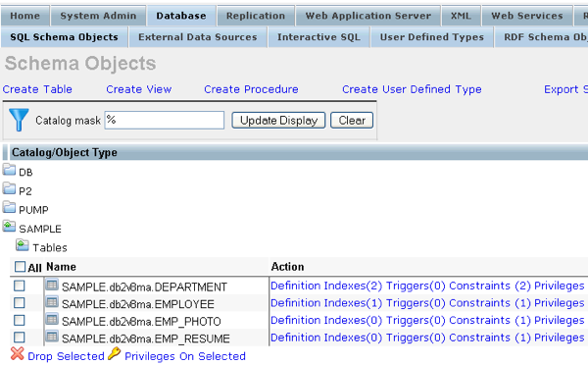Click the blue funnel filter icon
The width and height of the screenshot is (588, 365).
(x=19, y=120)
